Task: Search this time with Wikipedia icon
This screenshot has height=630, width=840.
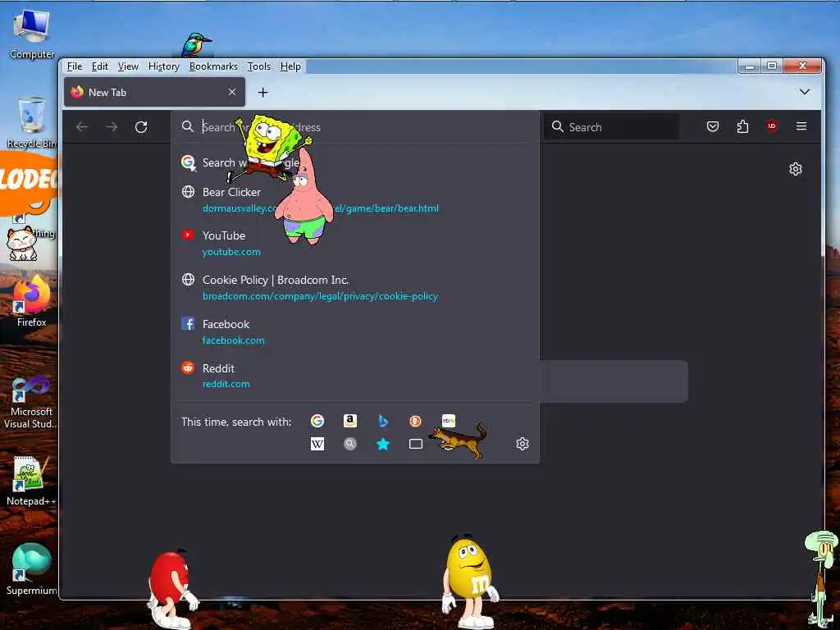Action: pos(317,444)
